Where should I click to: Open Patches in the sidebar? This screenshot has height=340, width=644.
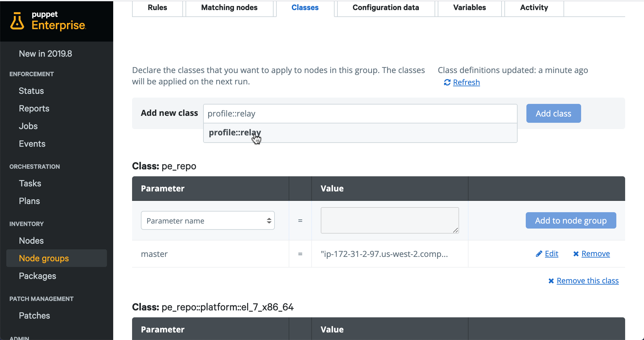(35, 316)
